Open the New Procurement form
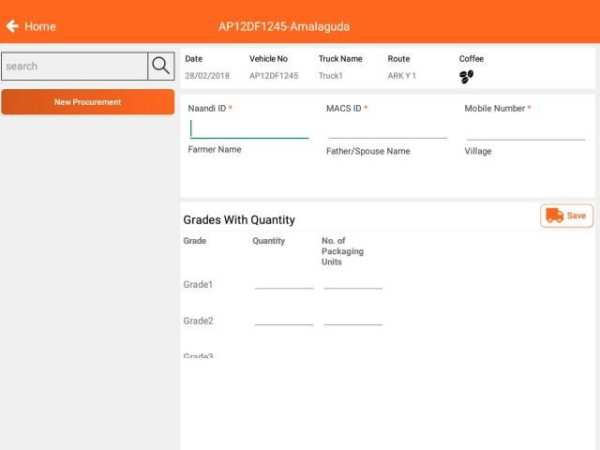The image size is (600, 450). (88, 102)
